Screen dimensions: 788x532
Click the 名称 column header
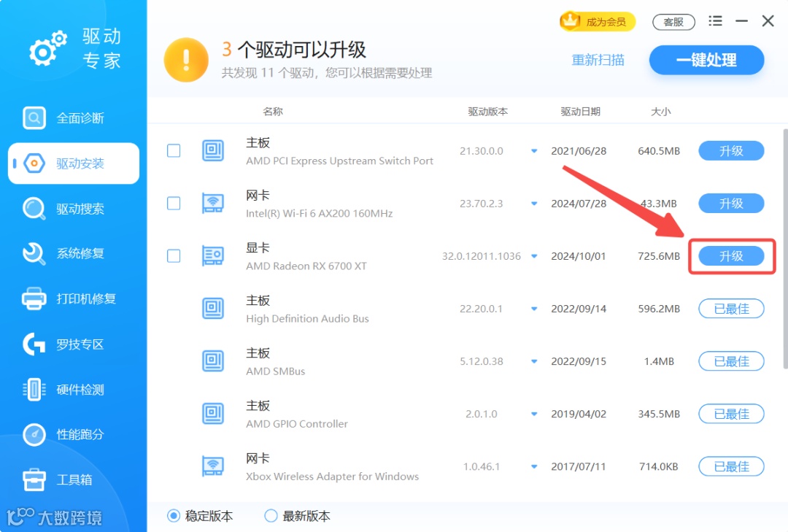273,112
